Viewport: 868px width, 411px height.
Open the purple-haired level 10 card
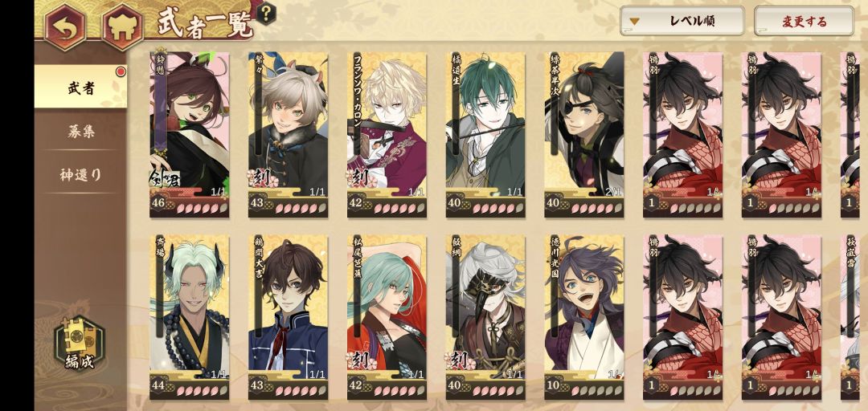tap(584, 317)
